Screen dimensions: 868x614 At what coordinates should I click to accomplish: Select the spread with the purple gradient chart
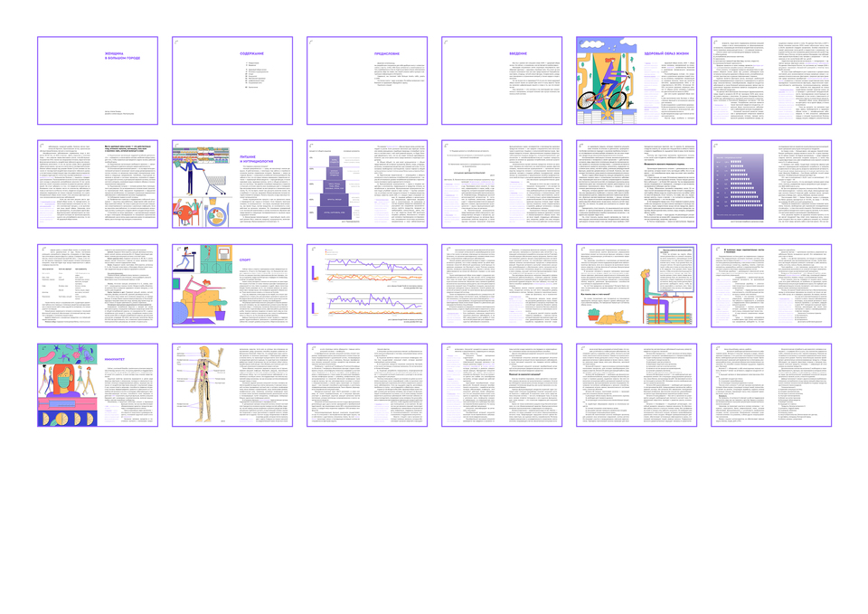(771, 184)
